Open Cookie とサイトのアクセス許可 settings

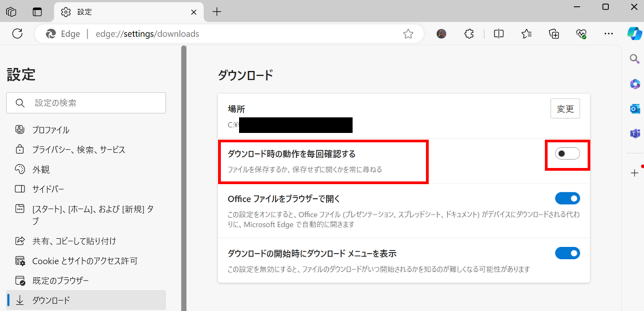pos(86,261)
